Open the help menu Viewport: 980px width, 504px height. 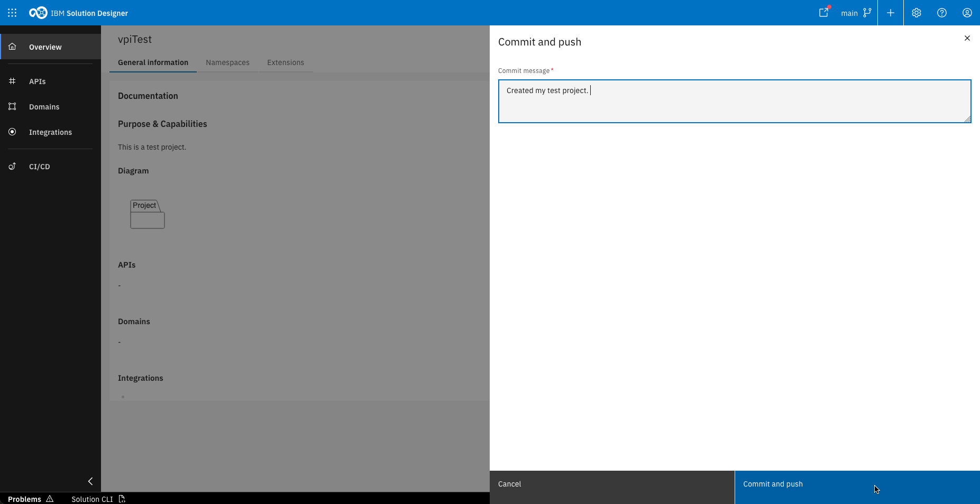click(941, 13)
